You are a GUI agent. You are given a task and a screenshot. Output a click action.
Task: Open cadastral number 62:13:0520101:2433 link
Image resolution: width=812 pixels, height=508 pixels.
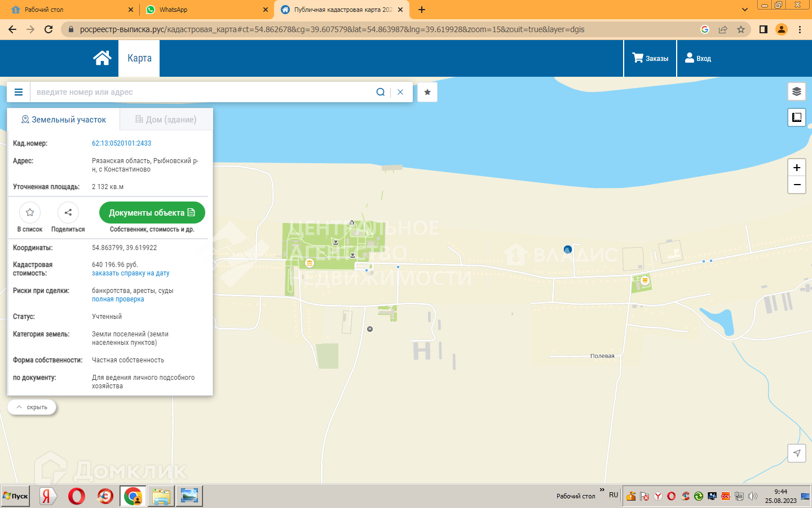(x=121, y=143)
